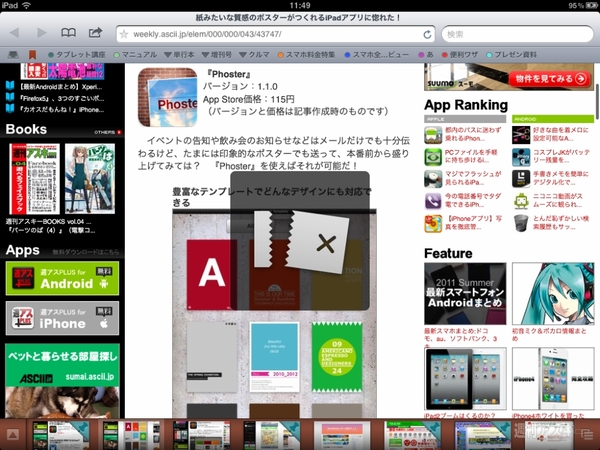Open book icon beside 『カオスだもんね！』
Screen dimensions: 600x450
pos(10,109)
